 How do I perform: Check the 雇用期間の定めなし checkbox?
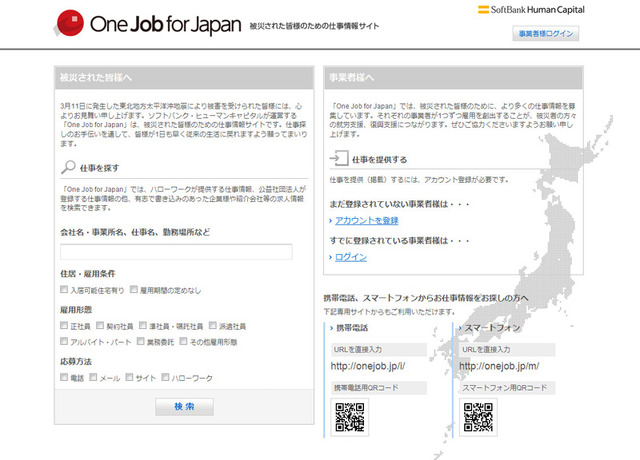tap(134, 289)
